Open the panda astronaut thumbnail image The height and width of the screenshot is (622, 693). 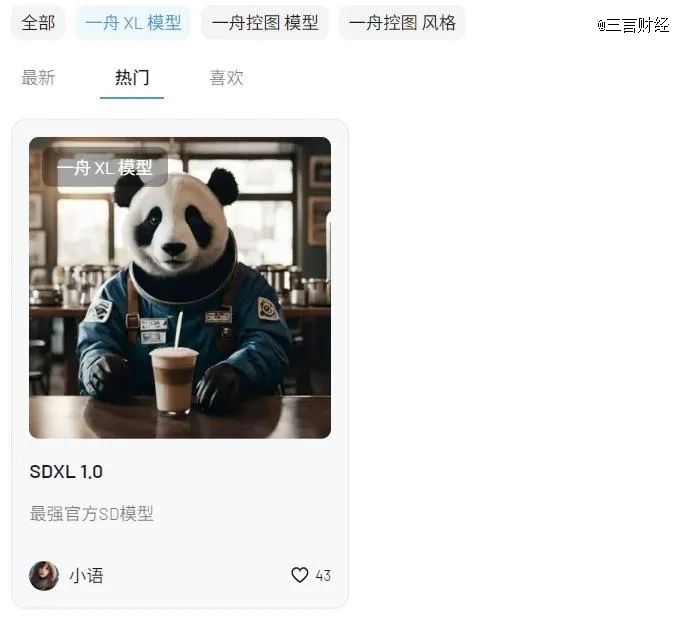pyautogui.click(x=180, y=288)
